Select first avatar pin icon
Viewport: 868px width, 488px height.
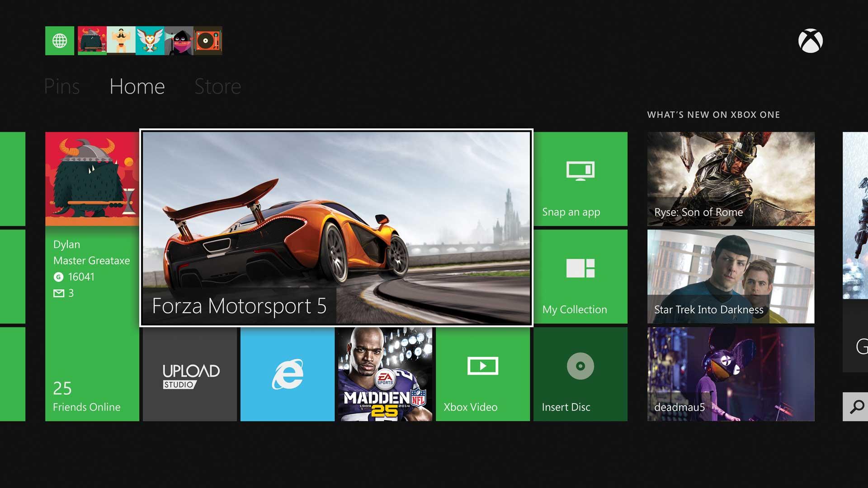(90, 41)
